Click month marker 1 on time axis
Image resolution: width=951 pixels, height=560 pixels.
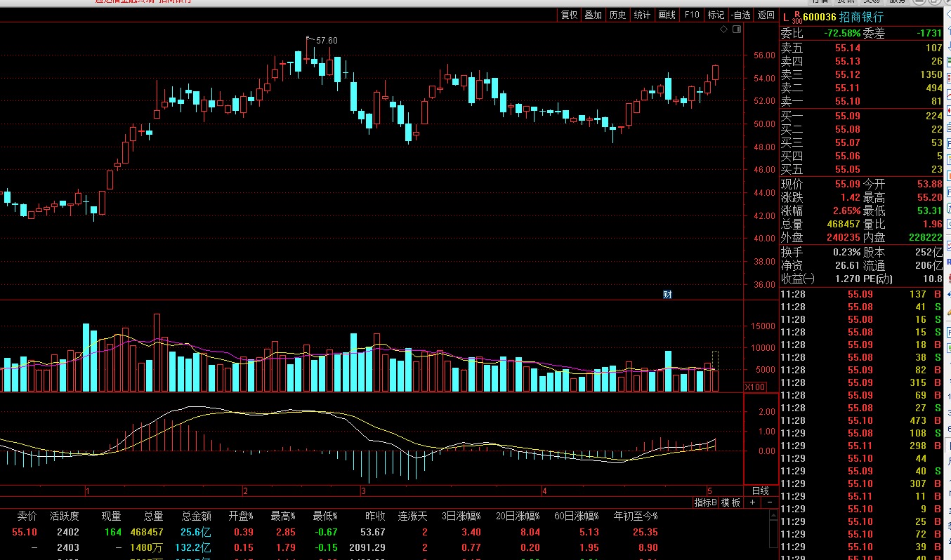(88, 491)
